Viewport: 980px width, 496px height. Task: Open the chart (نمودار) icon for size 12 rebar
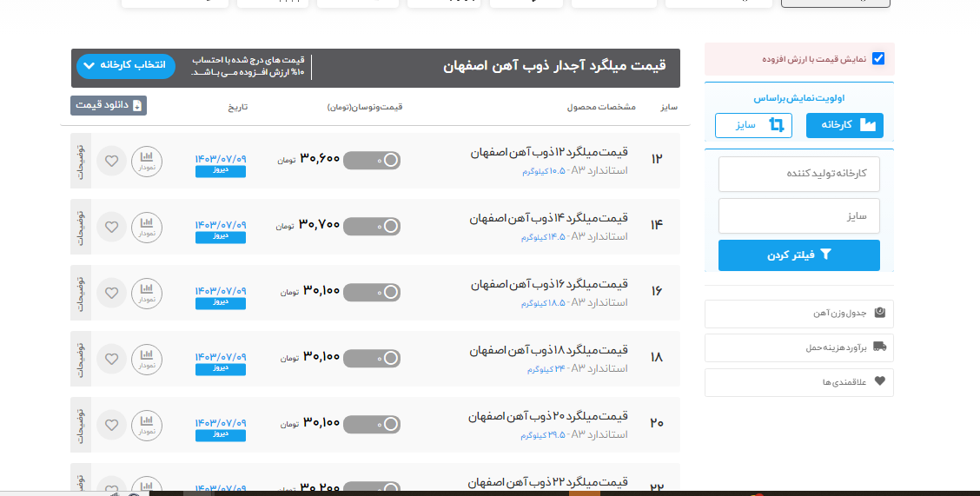click(147, 161)
